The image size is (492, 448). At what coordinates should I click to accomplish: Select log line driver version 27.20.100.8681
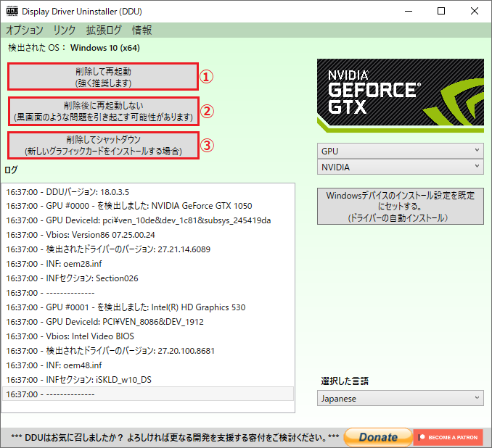(148, 351)
